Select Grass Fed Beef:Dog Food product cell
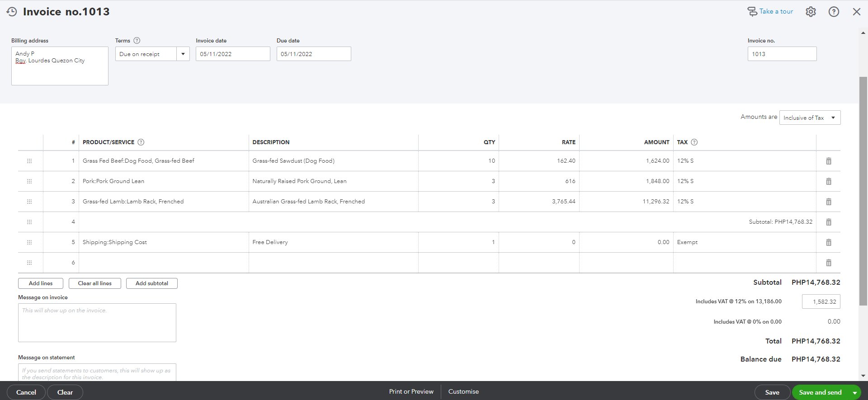Image resolution: width=868 pixels, height=400 pixels. point(164,161)
